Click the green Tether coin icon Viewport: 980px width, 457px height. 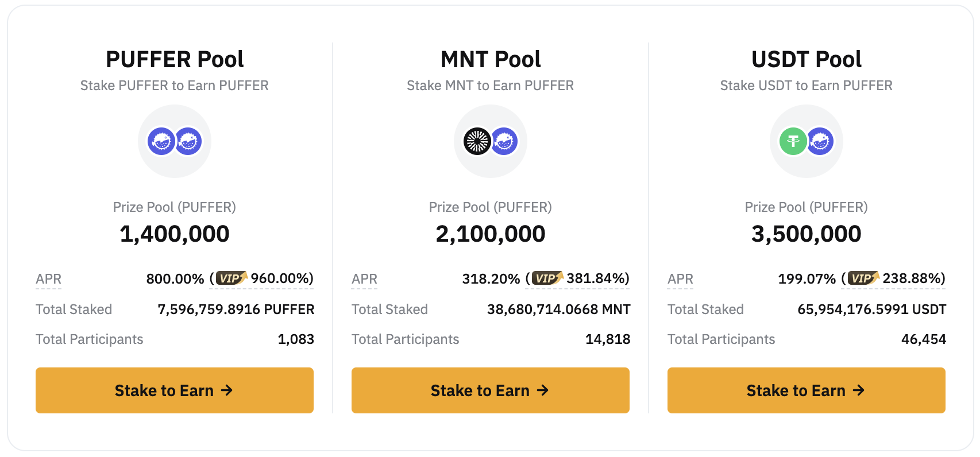(x=793, y=141)
